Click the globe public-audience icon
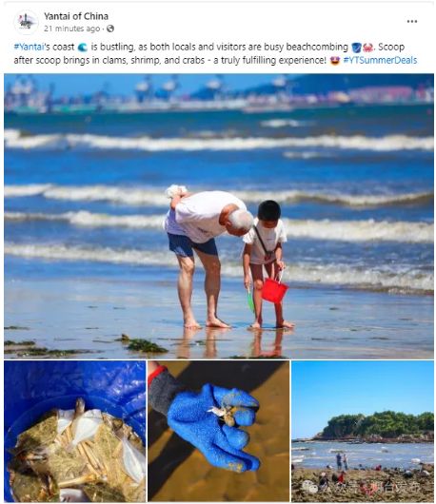The width and height of the screenshot is (436, 504). coord(110,29)
